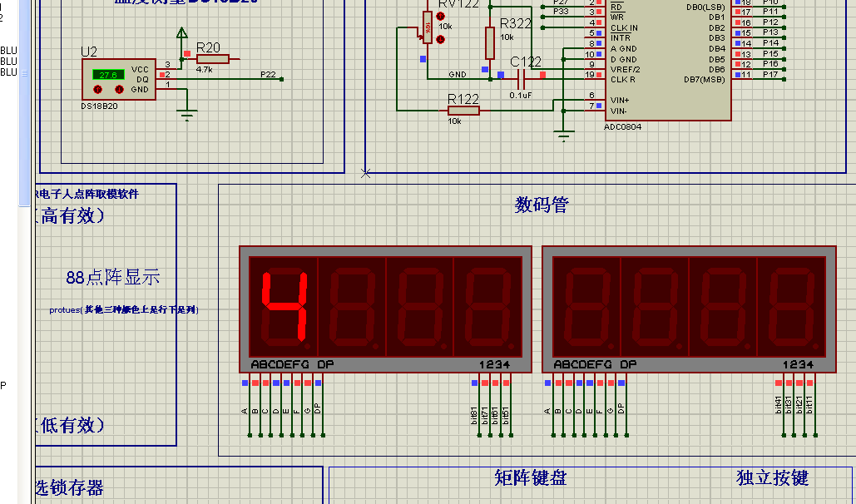
Task: Click the INTR pin label
Action: 621,38
